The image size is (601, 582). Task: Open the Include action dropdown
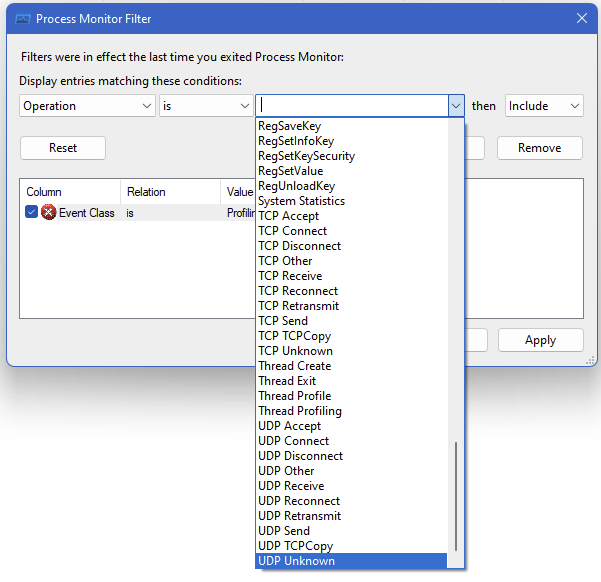pyautogui.click(x=544, y=106)
